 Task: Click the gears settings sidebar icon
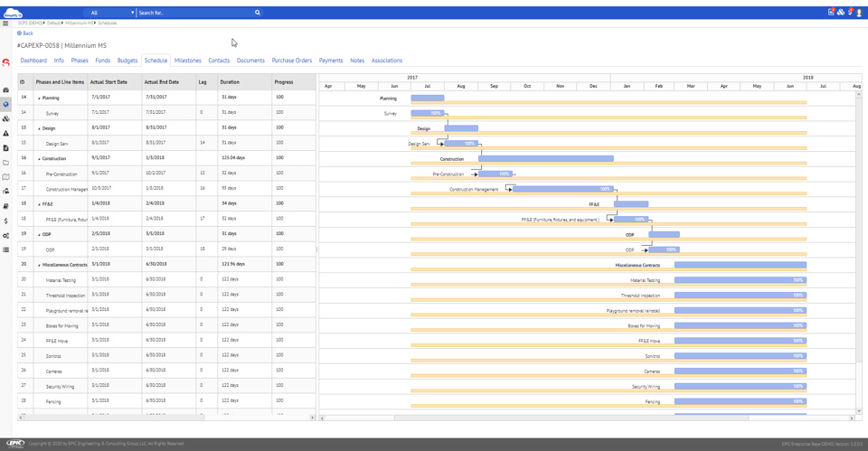(5, 235)
